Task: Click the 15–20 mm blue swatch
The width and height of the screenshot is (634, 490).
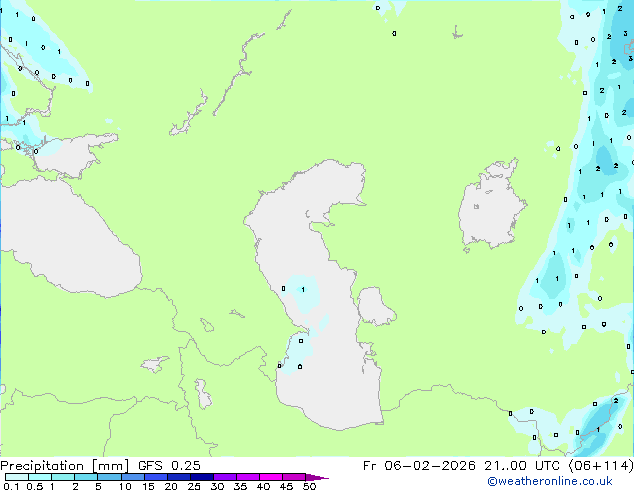Action: click(156, 477)
